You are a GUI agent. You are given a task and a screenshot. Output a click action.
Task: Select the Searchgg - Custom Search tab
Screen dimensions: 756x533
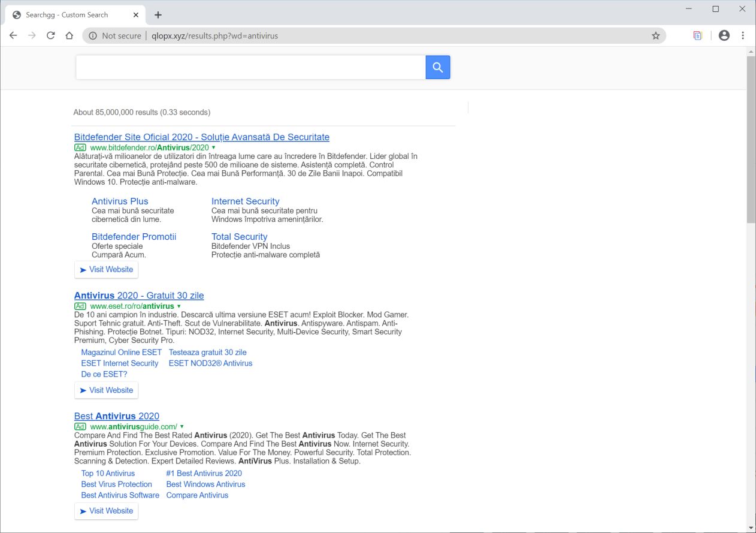(67, 15)
